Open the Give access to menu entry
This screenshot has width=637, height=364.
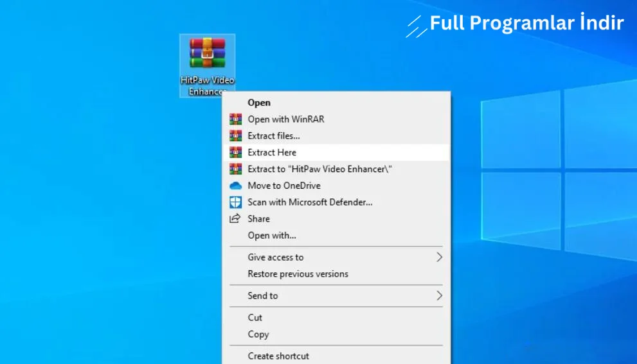336,257
